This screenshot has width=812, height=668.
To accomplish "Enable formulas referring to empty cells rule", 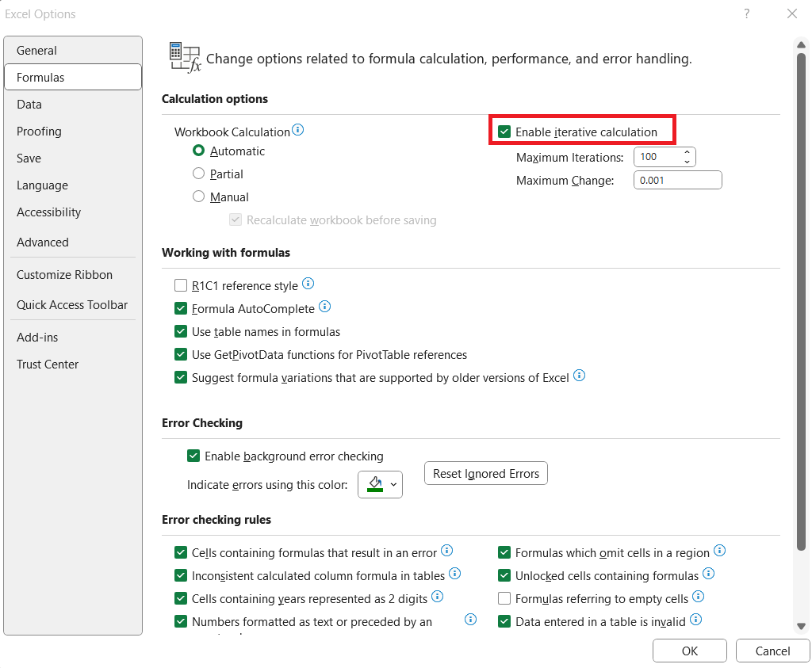I will (x=504, y=599).
